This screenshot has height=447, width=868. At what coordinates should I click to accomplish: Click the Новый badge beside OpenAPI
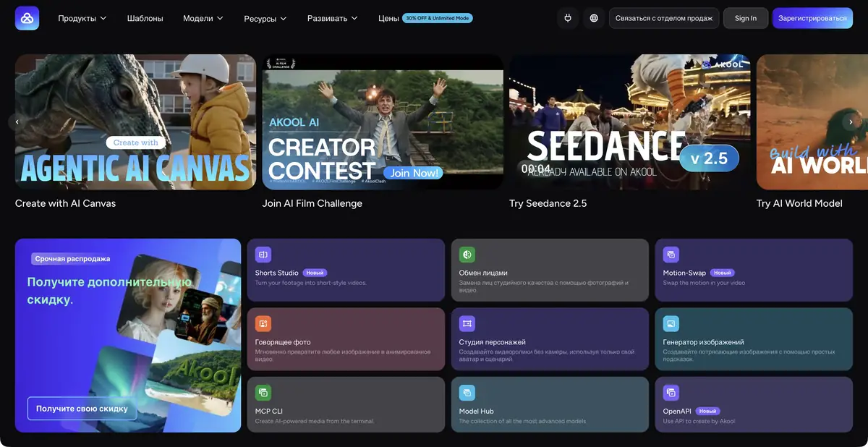coord(708,411)
